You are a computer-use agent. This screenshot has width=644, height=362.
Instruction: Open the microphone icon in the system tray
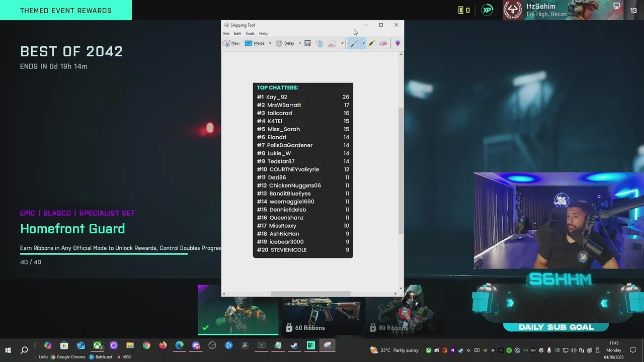(x=549, y=350)
